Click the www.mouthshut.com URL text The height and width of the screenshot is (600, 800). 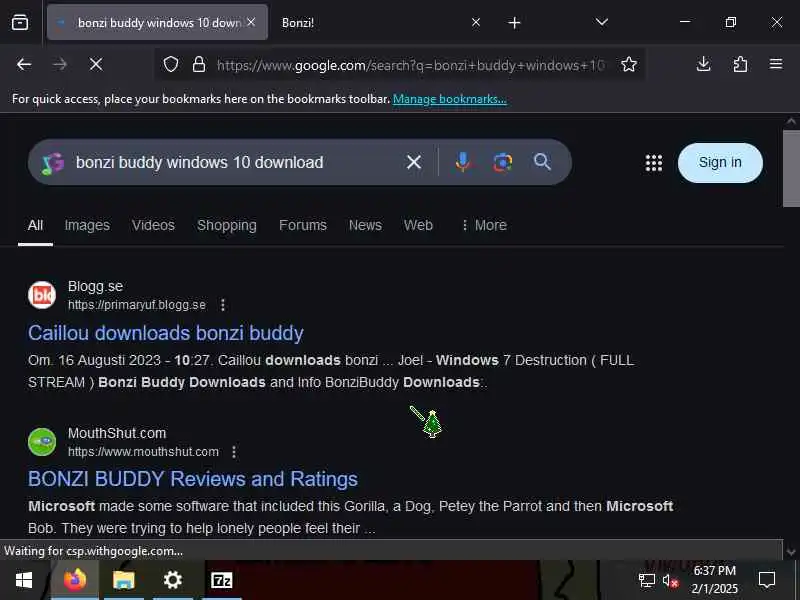click(x=143, y=452)
